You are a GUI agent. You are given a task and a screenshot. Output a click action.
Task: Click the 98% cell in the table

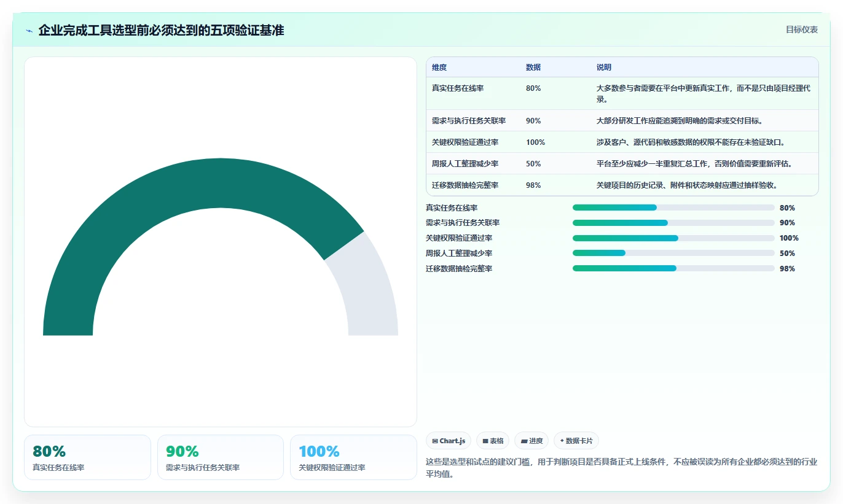(x=533, y=185)
